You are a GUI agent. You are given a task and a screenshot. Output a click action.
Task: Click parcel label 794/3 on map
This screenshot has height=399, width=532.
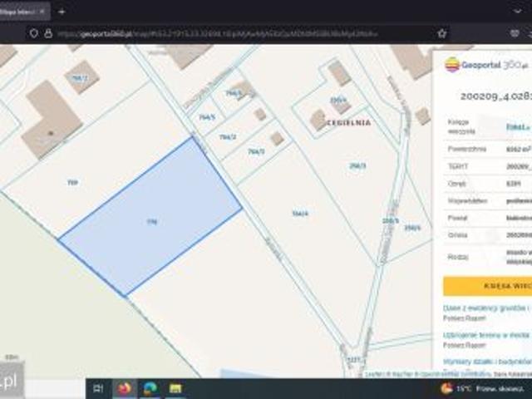point(256,151)
